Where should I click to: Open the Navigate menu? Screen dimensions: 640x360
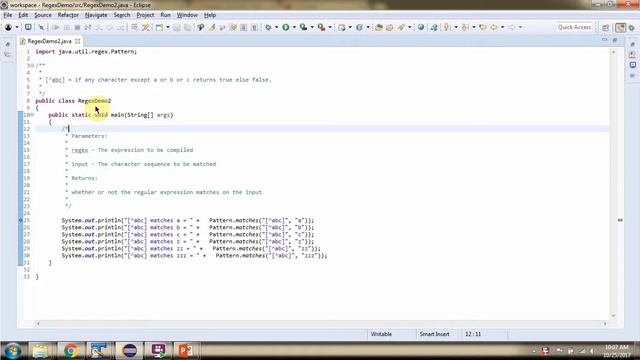pyautogui.click(x=96, y=15)
